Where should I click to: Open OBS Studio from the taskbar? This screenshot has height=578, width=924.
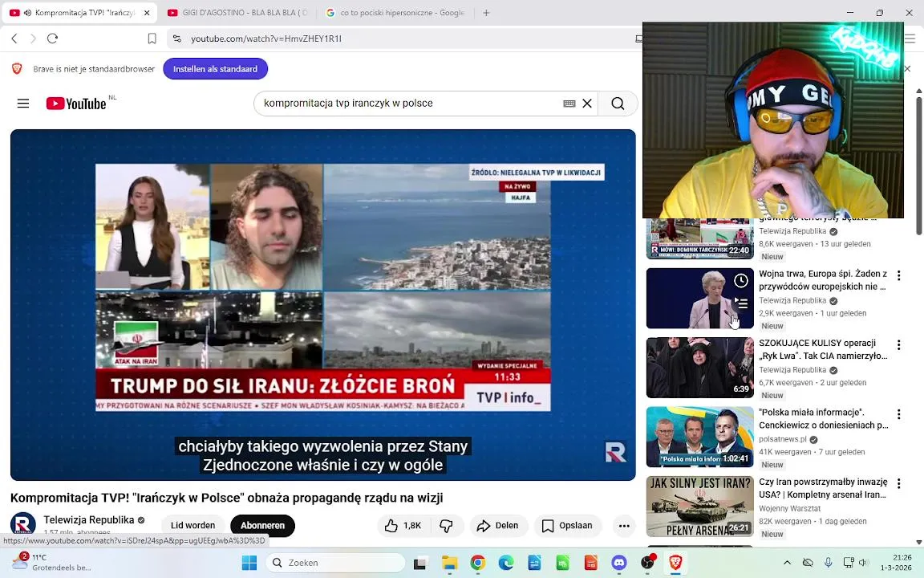[647, 563]
